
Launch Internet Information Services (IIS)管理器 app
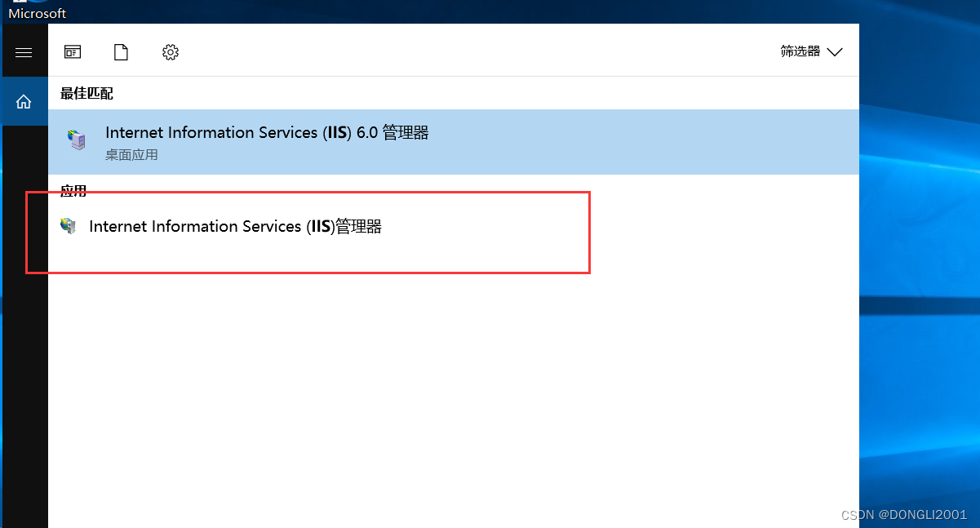pos(454,227)
